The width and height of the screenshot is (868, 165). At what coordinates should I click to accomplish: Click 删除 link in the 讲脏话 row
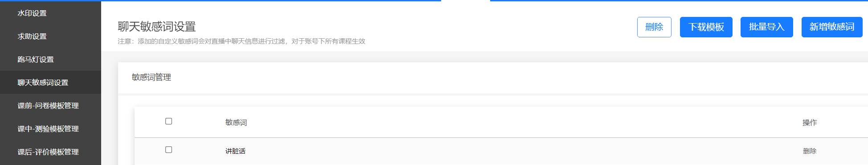[x=810, y=151]
